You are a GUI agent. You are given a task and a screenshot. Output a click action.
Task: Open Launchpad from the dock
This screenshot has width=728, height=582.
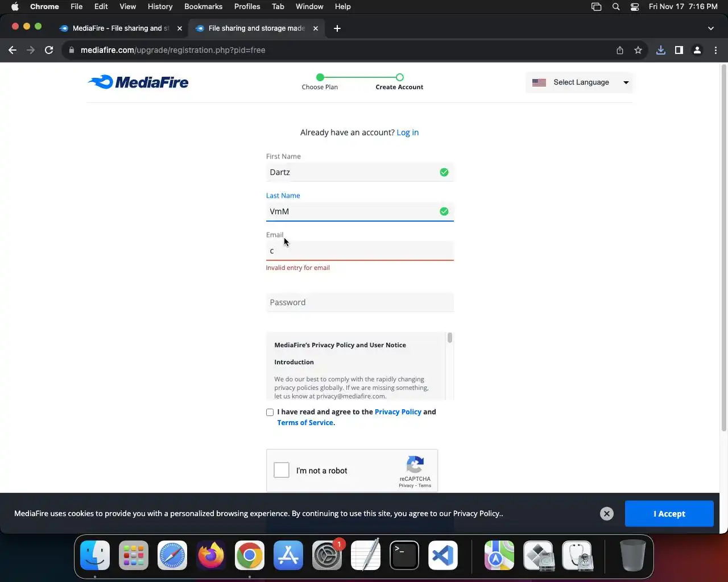coord(134,555)
